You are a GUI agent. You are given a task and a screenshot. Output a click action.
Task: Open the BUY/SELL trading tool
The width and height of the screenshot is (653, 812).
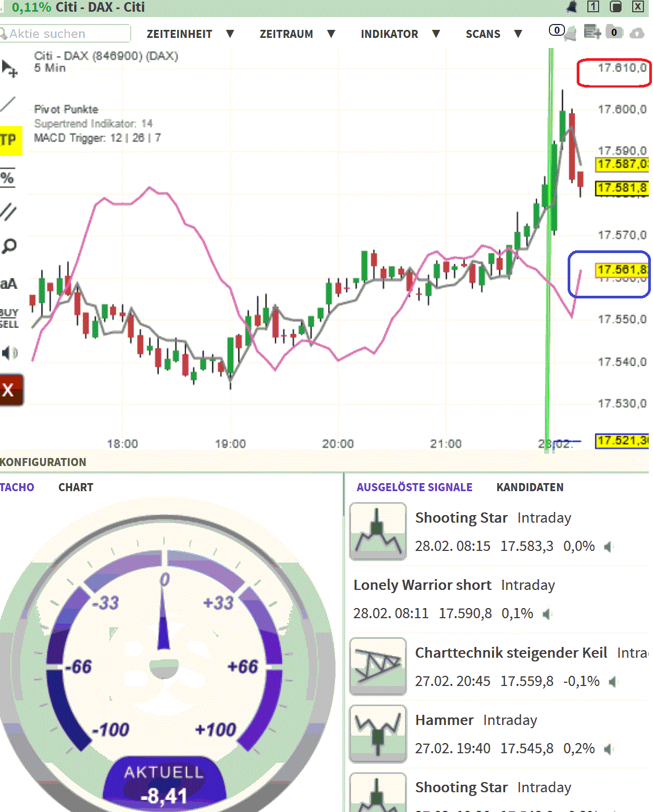click(8, 318)
